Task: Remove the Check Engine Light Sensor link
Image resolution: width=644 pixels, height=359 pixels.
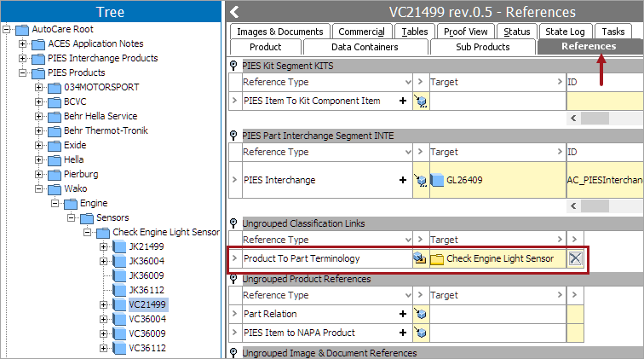Action: 576,259
